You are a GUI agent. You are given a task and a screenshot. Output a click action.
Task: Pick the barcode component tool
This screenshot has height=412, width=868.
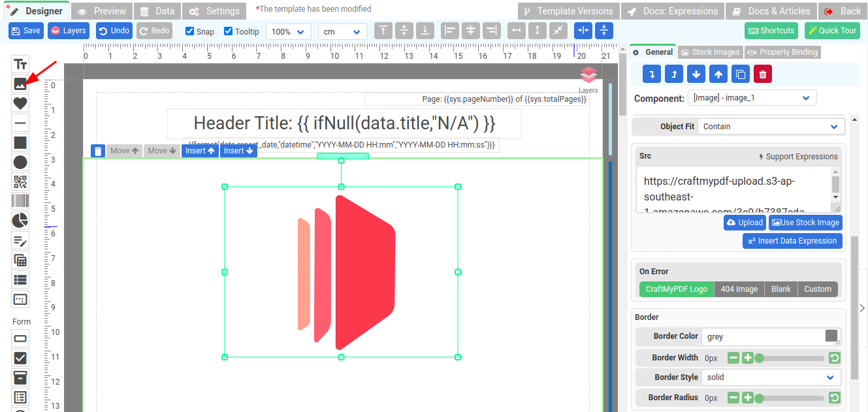coord(20,201)
